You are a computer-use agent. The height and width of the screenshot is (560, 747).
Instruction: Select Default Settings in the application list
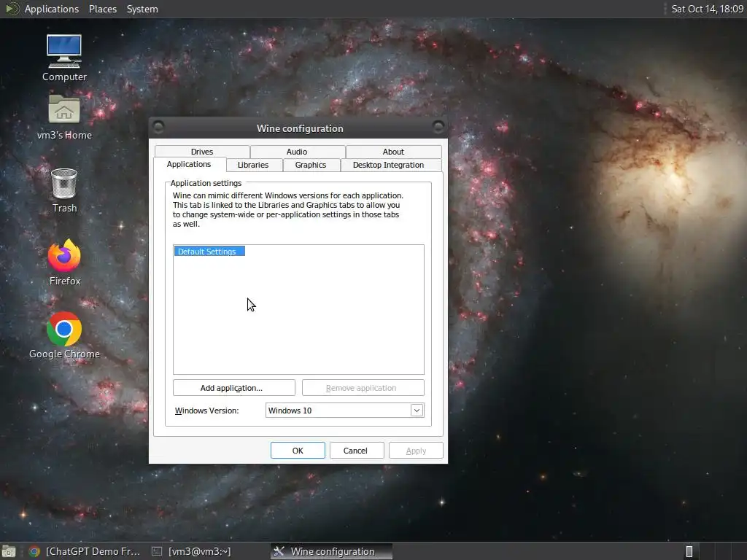(209, 252)
